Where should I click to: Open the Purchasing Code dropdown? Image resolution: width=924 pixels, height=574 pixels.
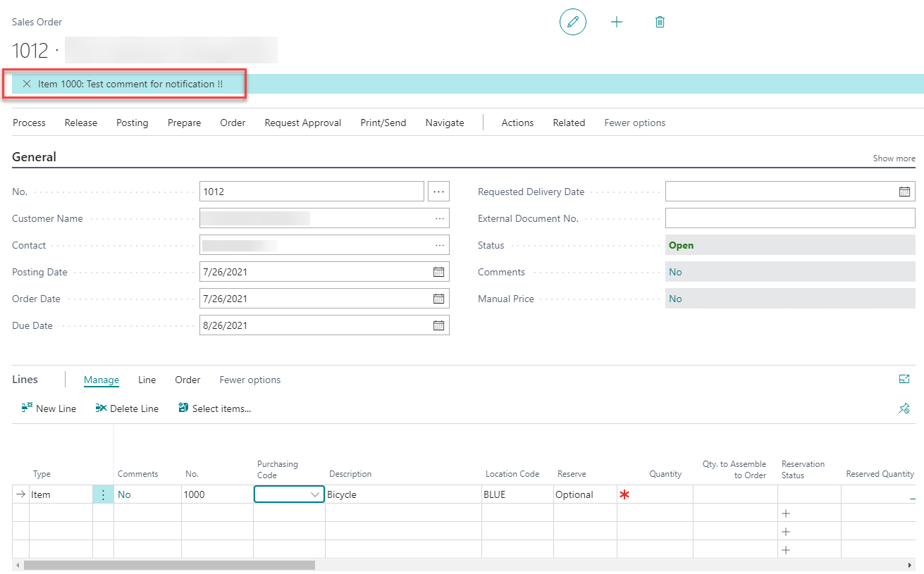315,494
